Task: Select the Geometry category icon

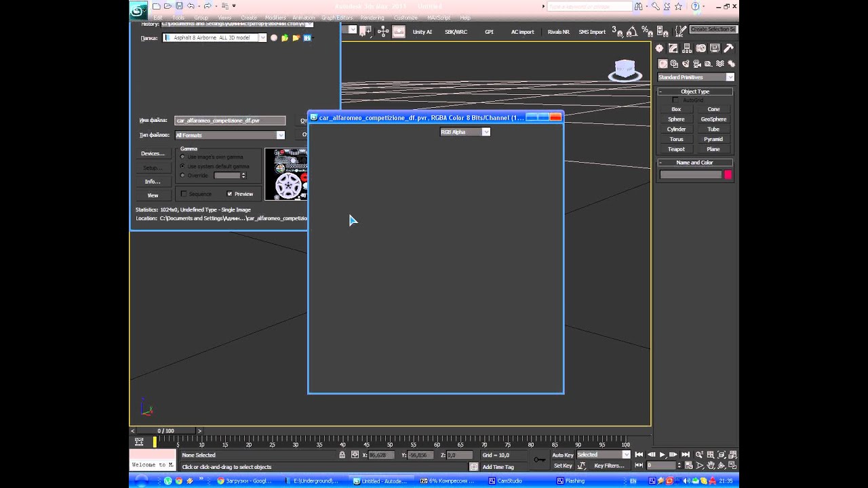Action: click(x=663, y=64)
